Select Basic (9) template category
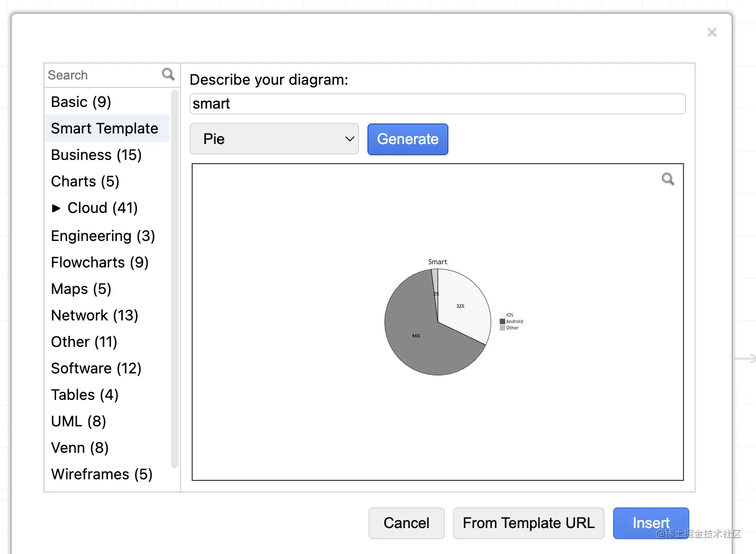The width and height of the screenshot is (756, 554). (81, 102)
